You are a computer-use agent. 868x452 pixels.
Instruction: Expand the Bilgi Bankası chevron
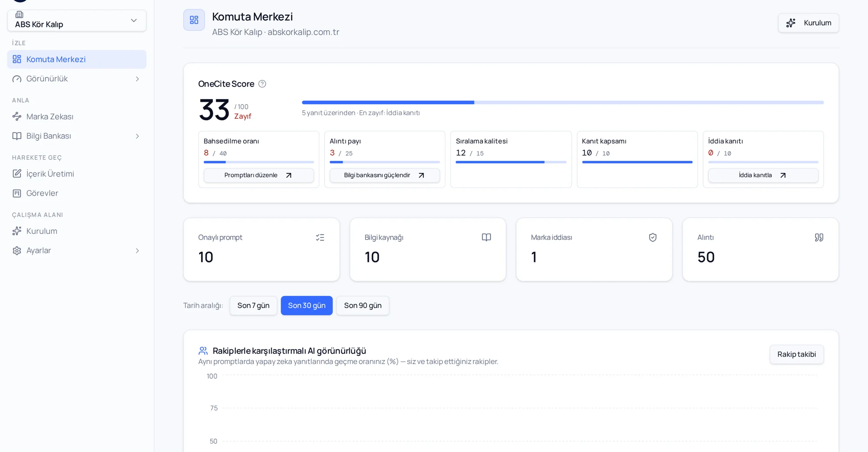point(137,136)
